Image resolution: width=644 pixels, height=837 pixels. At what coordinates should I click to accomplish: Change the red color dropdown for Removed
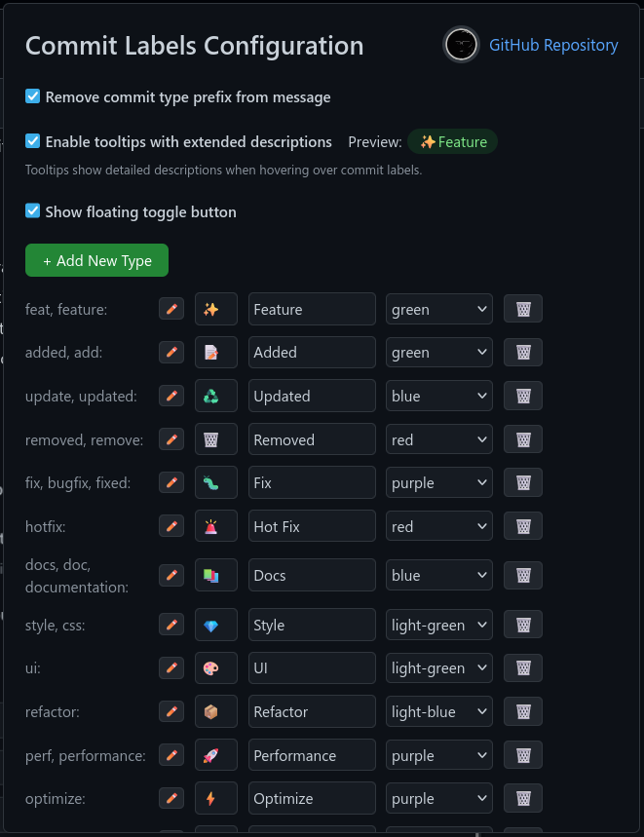pyautogui.click(x=439, y=439)
